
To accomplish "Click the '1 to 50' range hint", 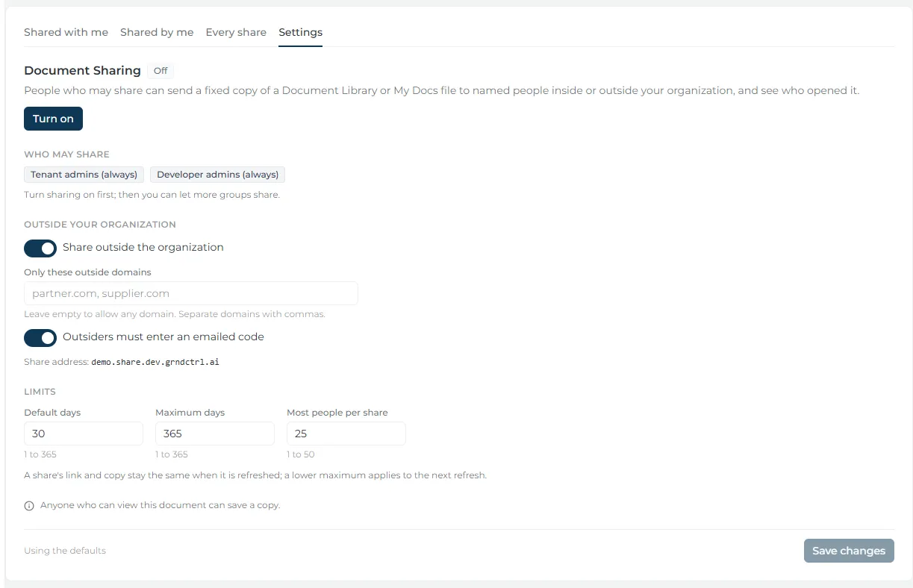I will click(301, 454).
